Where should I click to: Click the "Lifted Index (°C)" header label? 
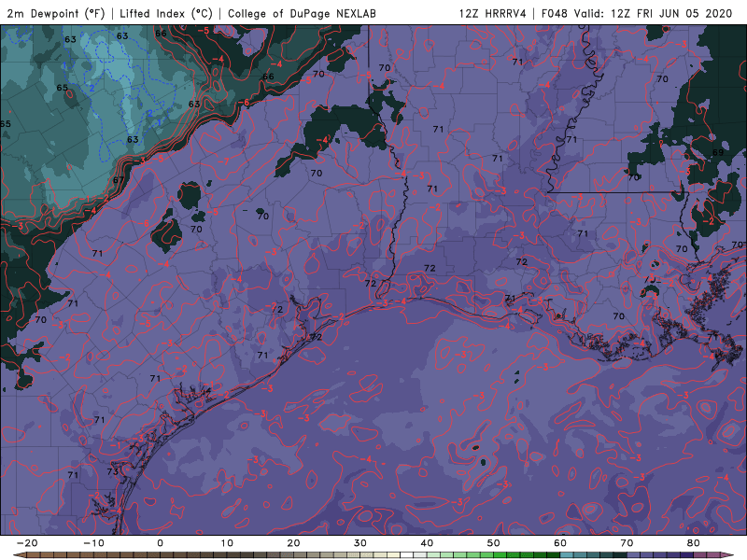(x=166, y=13)
